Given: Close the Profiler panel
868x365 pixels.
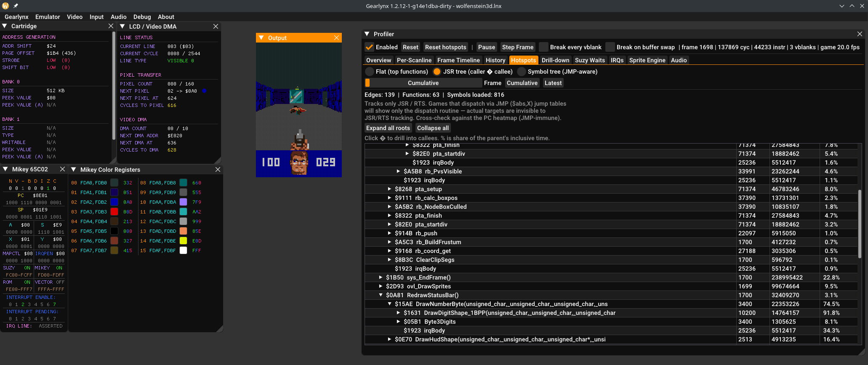Looking at the screenshot, I should (860, 34).
